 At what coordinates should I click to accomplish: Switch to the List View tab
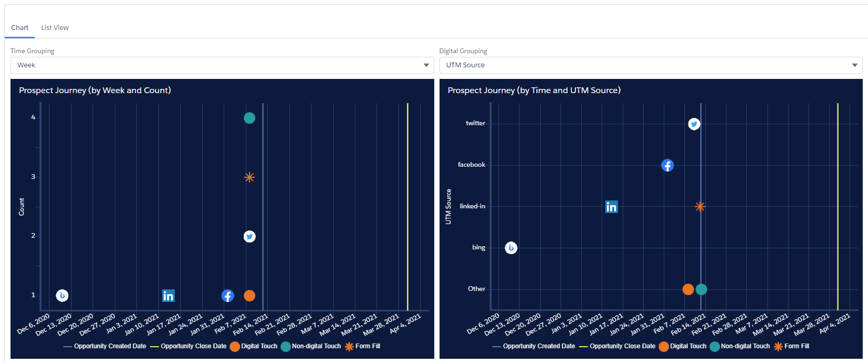[x=55, y=27]
